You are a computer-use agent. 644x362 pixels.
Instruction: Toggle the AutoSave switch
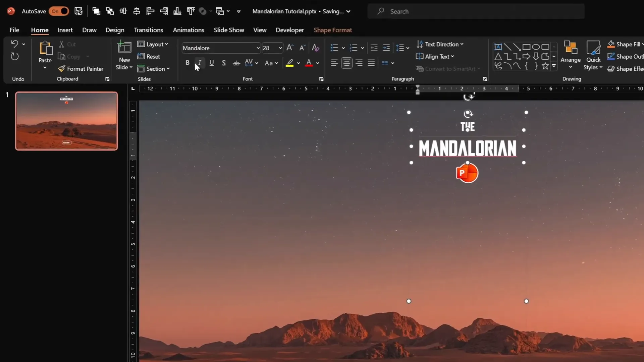[x=59, y=11]
